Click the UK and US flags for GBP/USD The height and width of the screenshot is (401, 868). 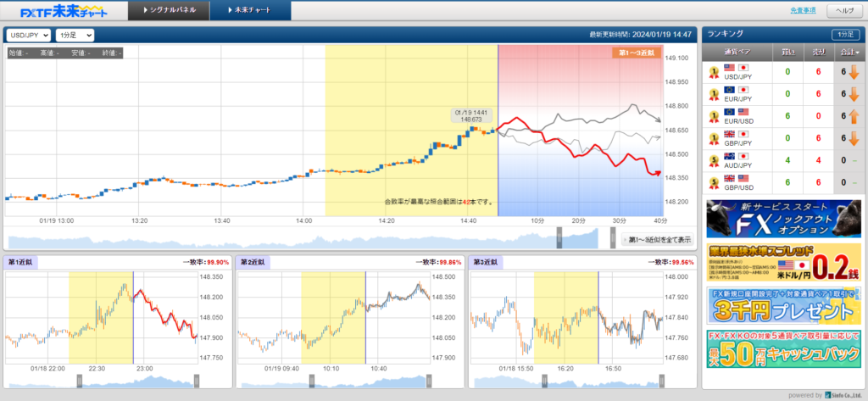tap(737, 178)
